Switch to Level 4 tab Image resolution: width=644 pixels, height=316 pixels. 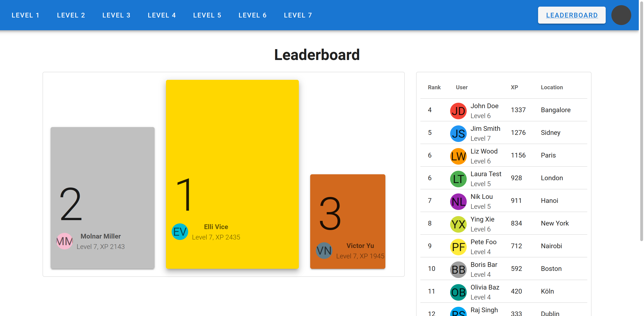coord(162,15)
